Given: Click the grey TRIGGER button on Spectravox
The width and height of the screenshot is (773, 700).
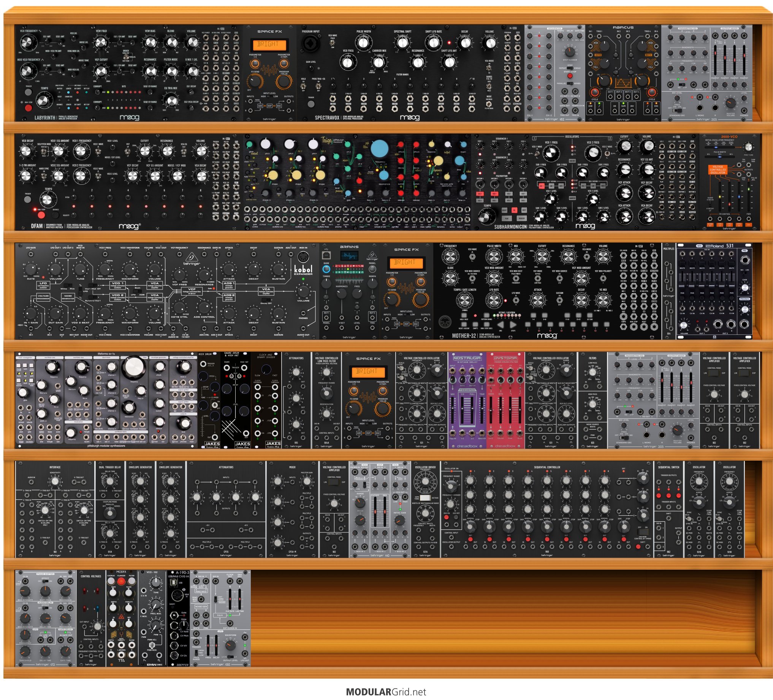Looking at the screenshot, I should 311,104.
